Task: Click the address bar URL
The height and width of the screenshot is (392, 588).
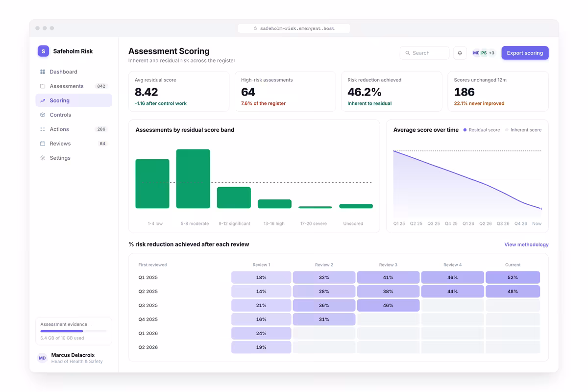Action: coord(297,28)
